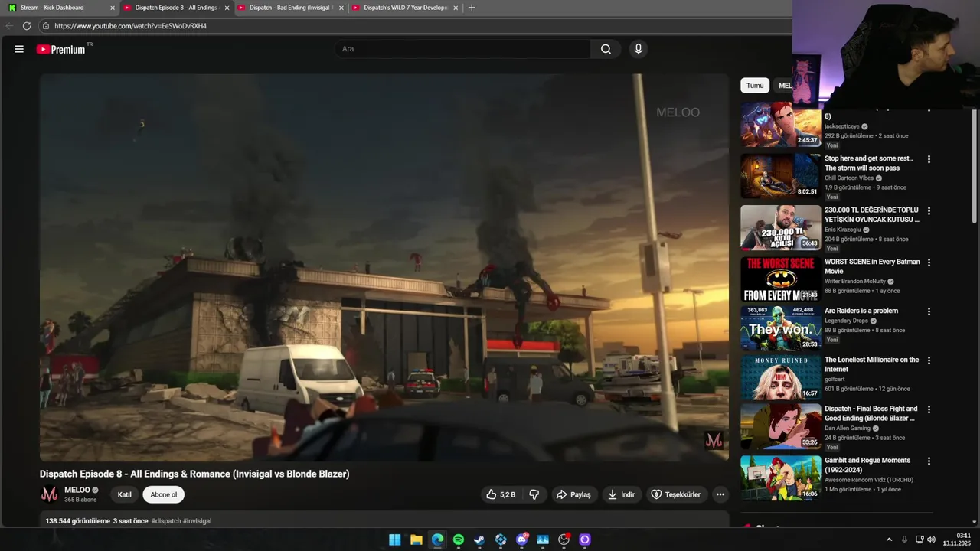
Task: Open The Loneliest Millionaire on the Internet title
Action: click(x=872, y=364)
